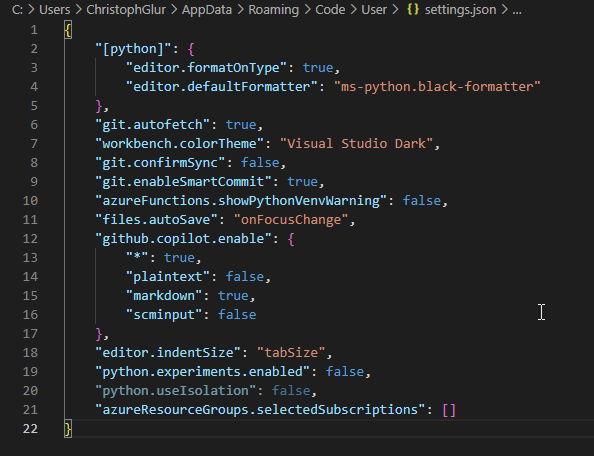Image resolution: width=594 pixels, height=456 pixels.
Task: Click the true value of markdown
Action: tap(233, 295)
